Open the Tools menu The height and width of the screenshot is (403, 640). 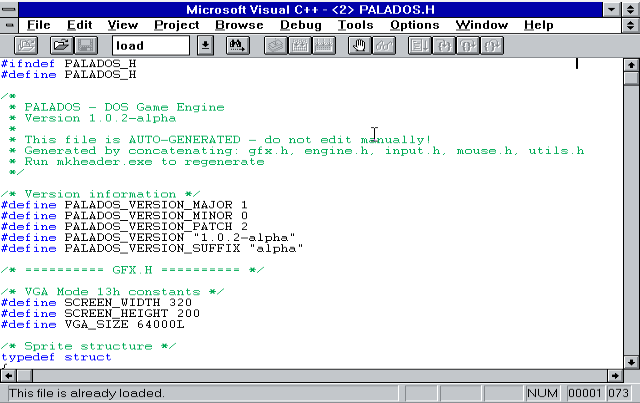[356, 25]
